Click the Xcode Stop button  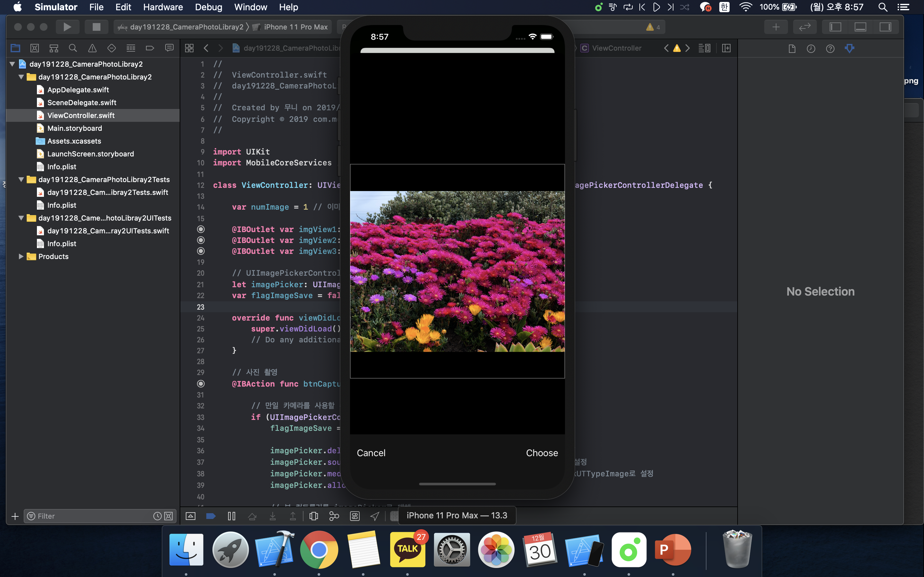pos(96,27)
